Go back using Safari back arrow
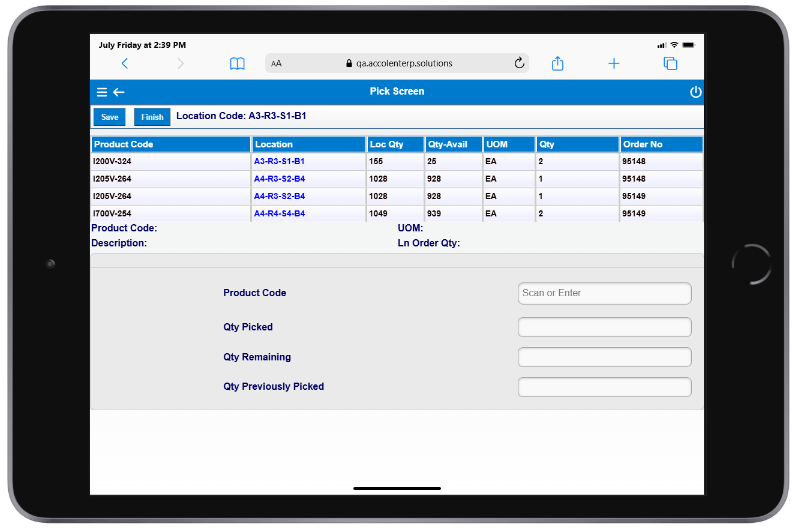The width and height of the screenshot is (798, 528). pos(125,63)
